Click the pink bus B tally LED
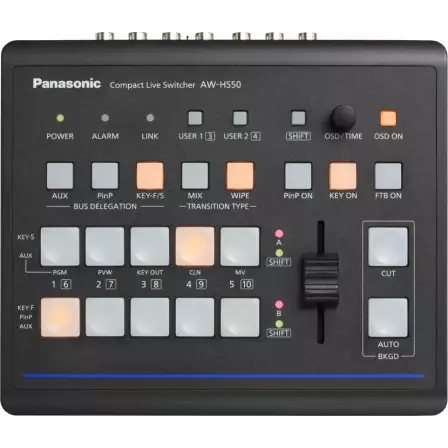 point(279,304)
